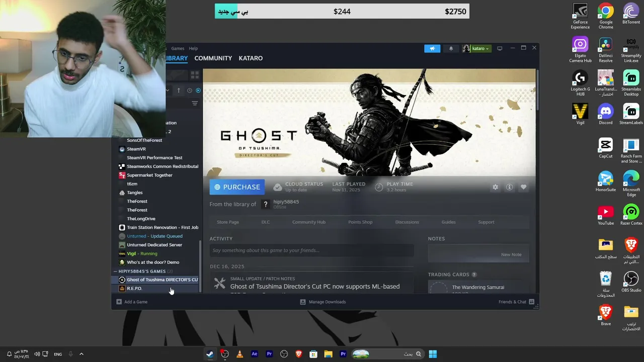
Task: Click the trading cards help icon
Action: coord(474,275)
